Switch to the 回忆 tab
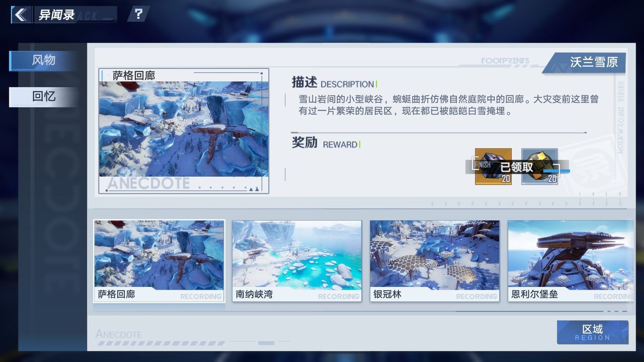This screenshot has width=644, height=362. pos(43,96)
